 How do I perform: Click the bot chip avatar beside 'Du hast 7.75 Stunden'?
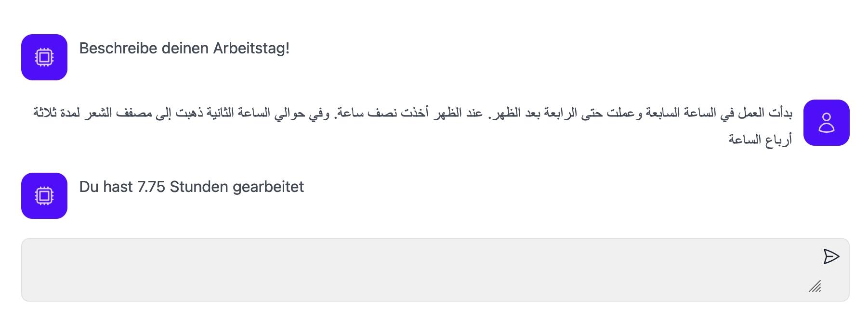click(44, 196)
